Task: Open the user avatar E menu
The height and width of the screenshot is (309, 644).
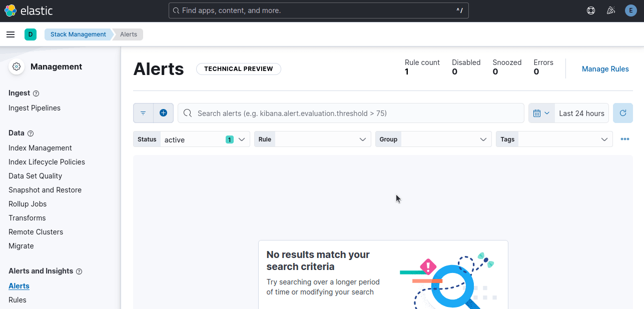Action: [630, 10]
